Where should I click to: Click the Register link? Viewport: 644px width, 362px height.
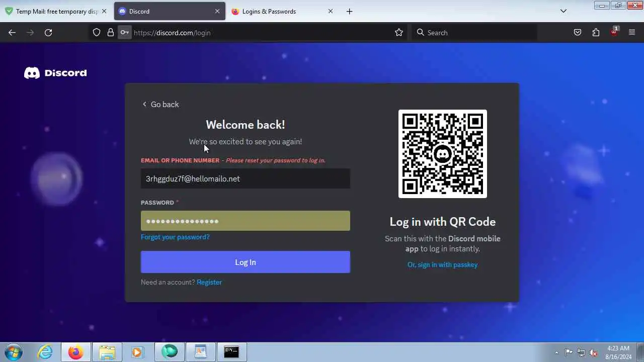pyautogui.click(x=209, y=282)
